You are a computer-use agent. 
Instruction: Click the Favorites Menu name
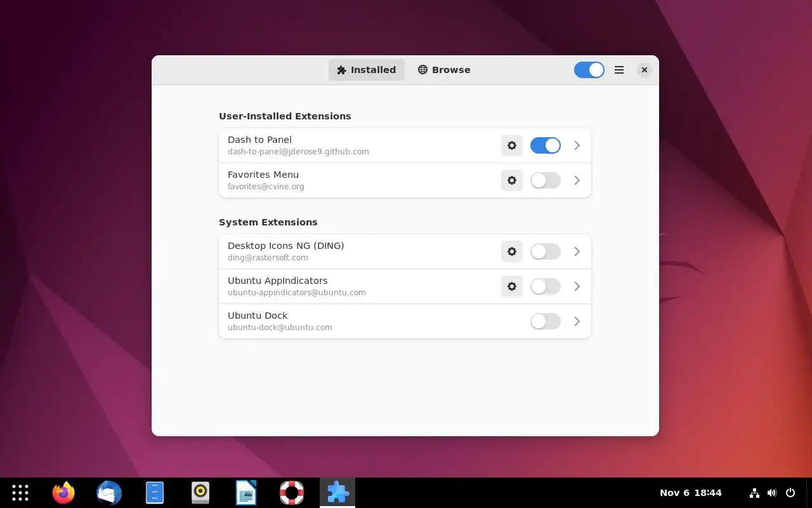[x=263, y=175]
